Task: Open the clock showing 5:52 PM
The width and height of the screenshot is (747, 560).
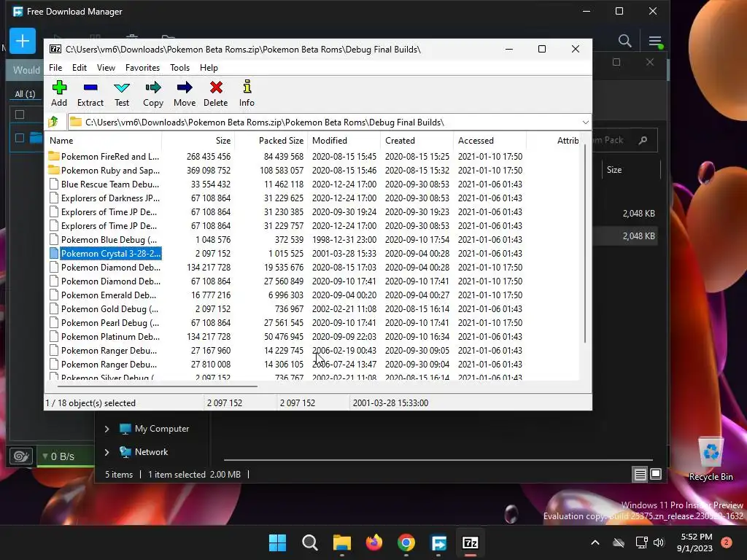Action: [694, 542]
